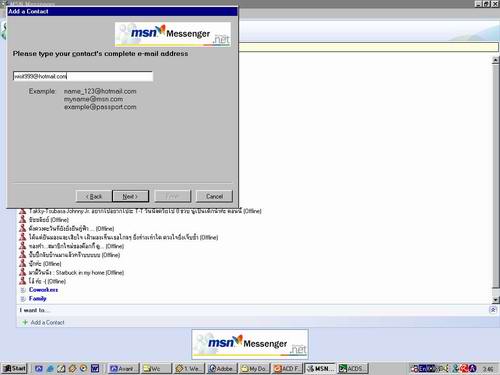The height and width of the screenshot is (375, 500).
Task: Open the Family group label
Action: pyautogui.click(x=37, y=298)
